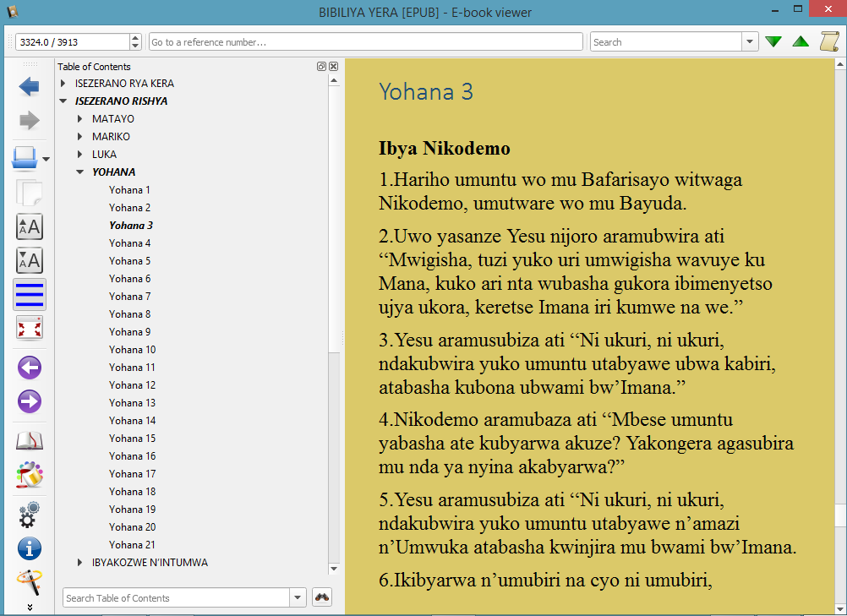Toggle paged mode with the scroll icon
The height and width of the screenshot is (616, 847).
click(829, 41)
